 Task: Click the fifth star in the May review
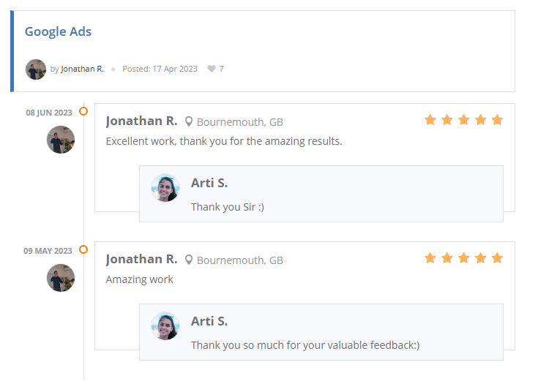click(x=497, y=258)
